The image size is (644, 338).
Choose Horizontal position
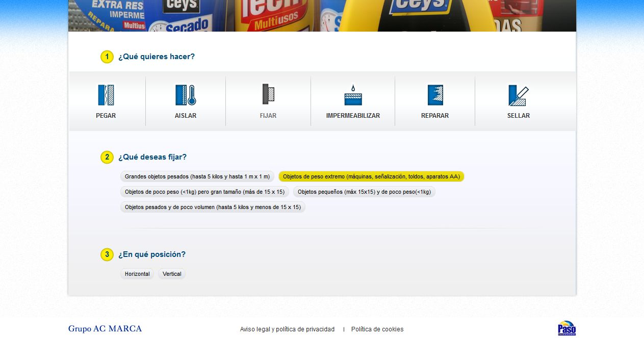click(137, 274)
